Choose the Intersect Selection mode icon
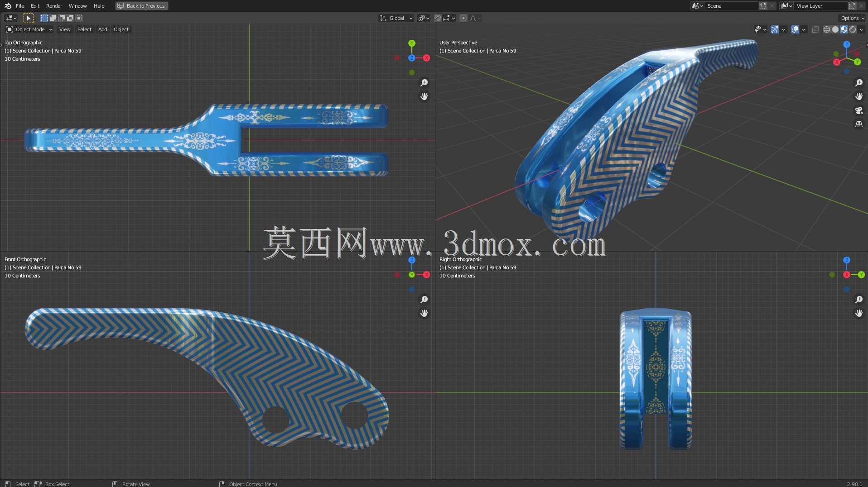868x487 pixels. (79, 18)
